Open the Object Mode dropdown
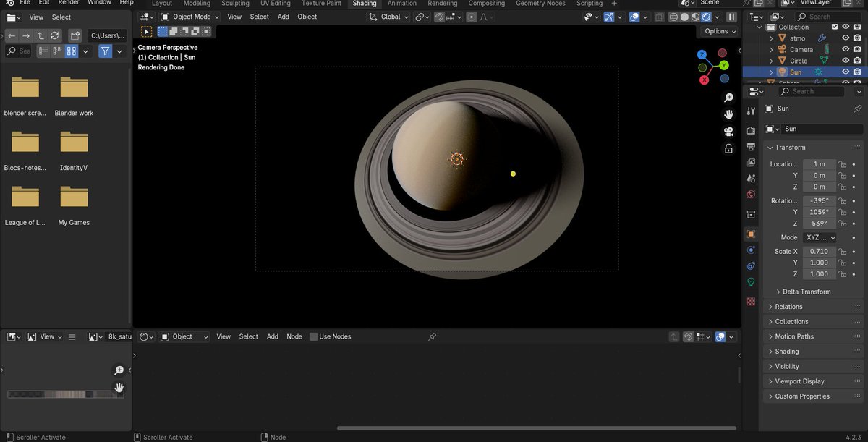 click(190, 17)
